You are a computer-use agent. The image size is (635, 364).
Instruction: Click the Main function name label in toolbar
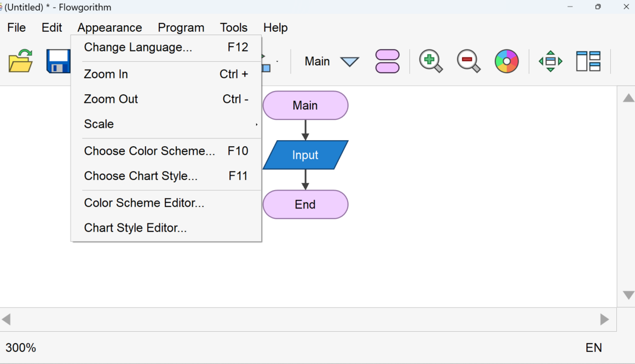[x=317, y=61]
